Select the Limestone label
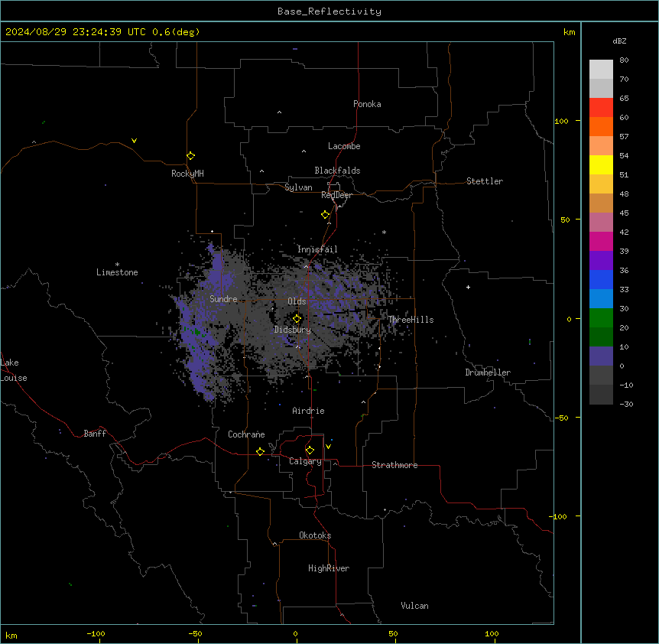Viewport: 659px width, 644px height. [x=117, y=272]
